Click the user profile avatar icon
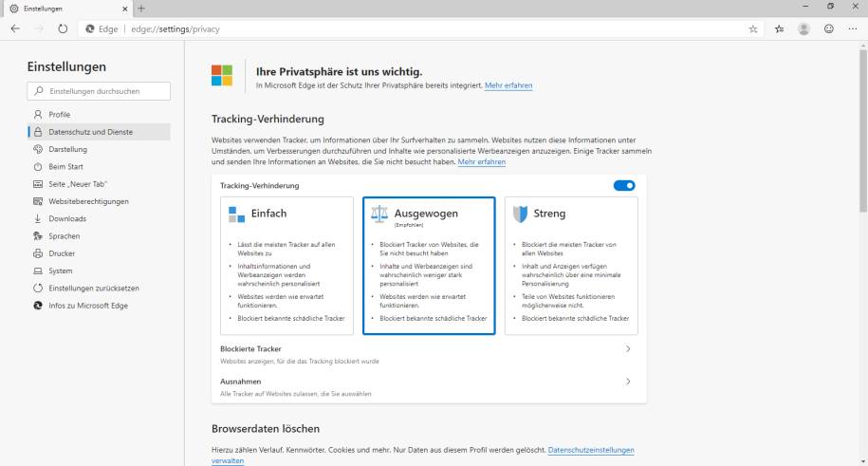This screenshot has width=868, height=466. click(x=803, y=29)
